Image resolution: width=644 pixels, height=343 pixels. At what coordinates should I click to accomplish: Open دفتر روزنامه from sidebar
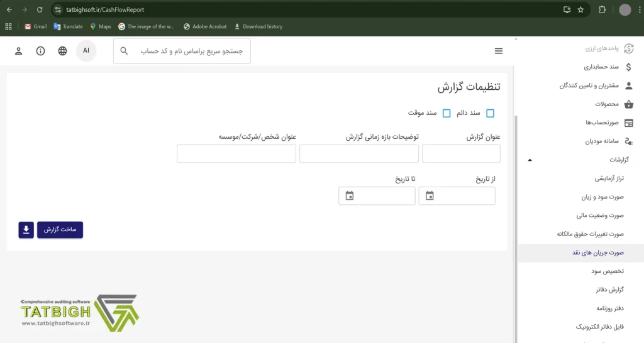609,308
